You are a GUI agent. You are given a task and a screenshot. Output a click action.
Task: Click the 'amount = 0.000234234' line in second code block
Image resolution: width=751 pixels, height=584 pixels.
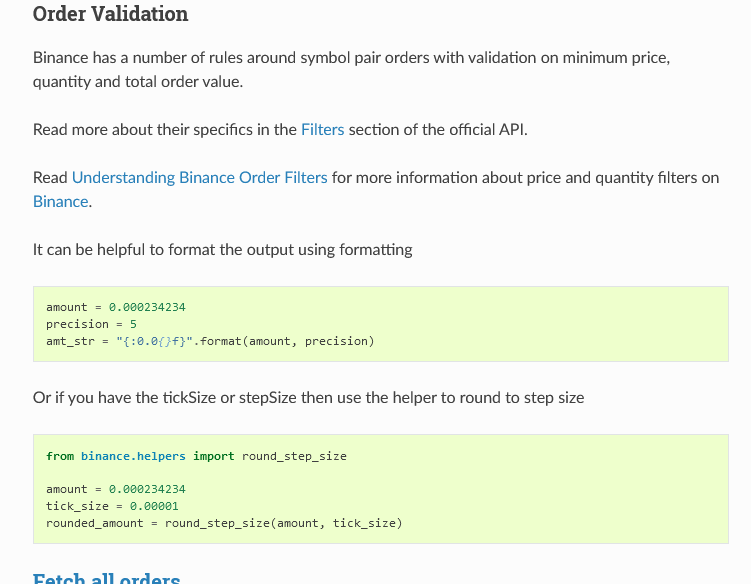(x=115, y=489)
